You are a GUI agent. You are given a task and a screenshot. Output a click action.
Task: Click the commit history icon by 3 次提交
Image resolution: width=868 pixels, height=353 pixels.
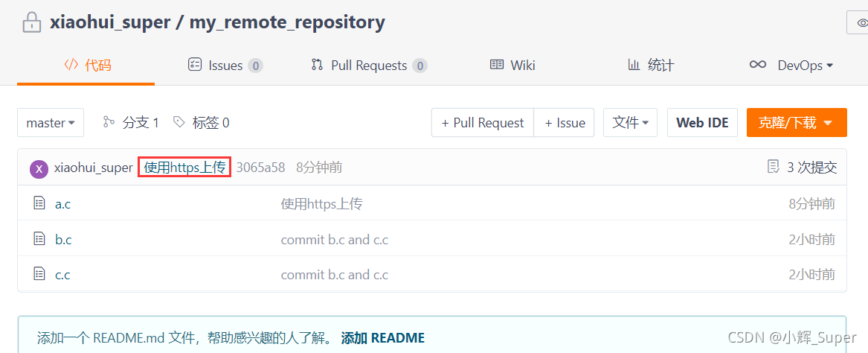(x=772, y=167)
